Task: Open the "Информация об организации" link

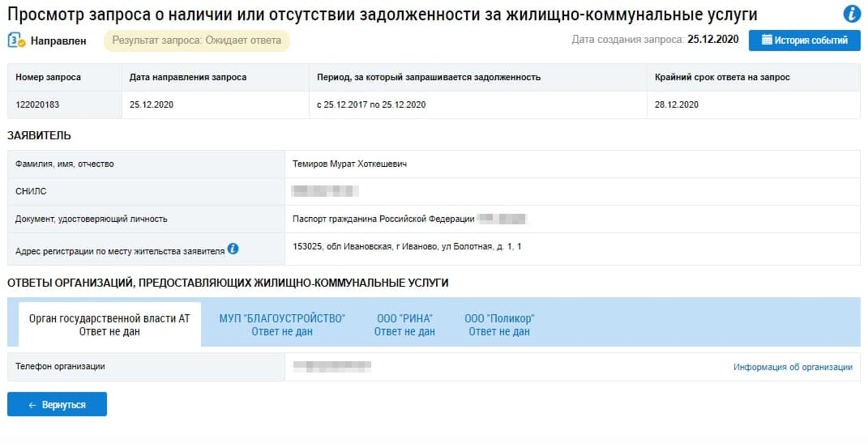Action: pos(793,367)
